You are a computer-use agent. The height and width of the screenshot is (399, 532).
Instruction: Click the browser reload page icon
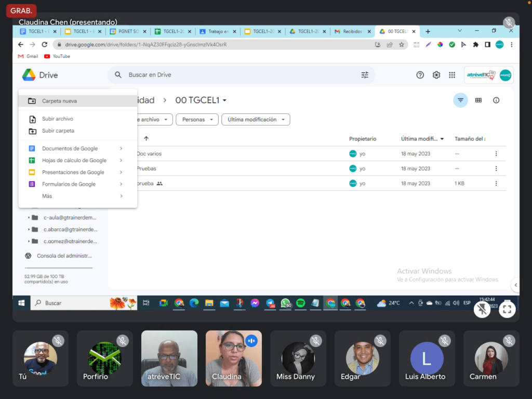click(45, 45)
